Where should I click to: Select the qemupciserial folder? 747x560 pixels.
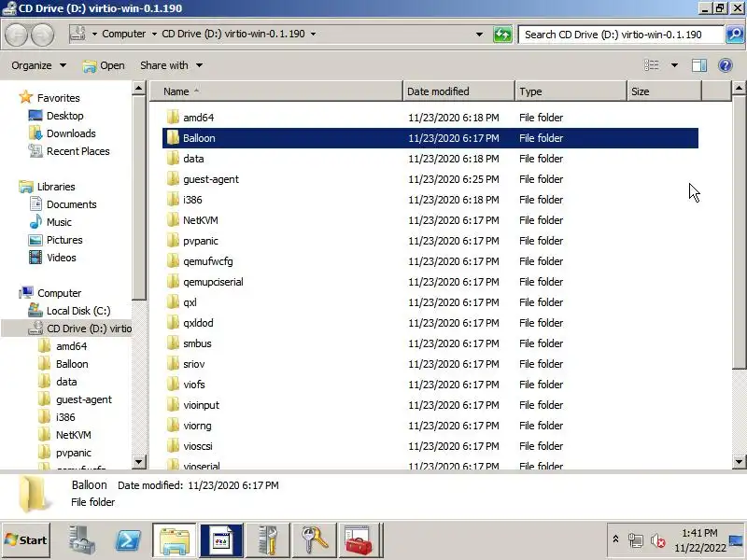coord(430,282)
